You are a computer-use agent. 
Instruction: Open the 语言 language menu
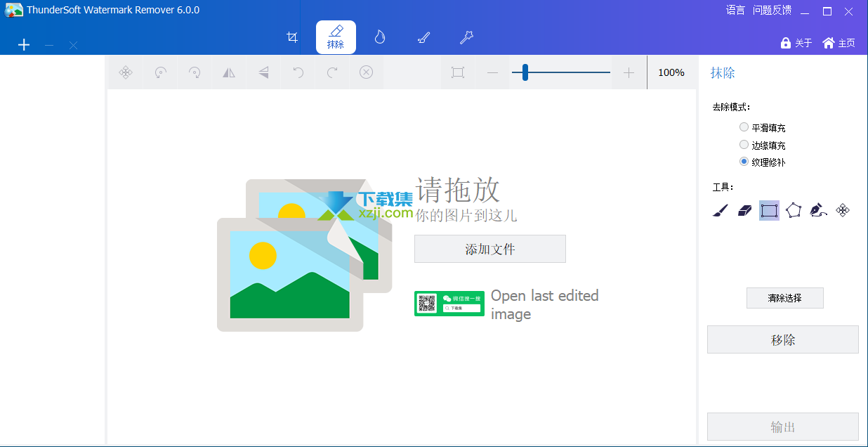pyautogui.click(x=735, y=11)
